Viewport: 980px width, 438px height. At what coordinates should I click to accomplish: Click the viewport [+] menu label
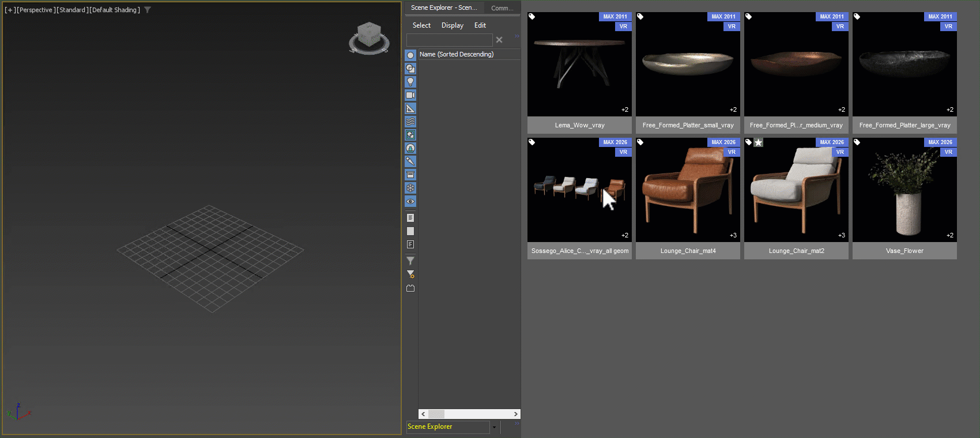click(10, 10)
